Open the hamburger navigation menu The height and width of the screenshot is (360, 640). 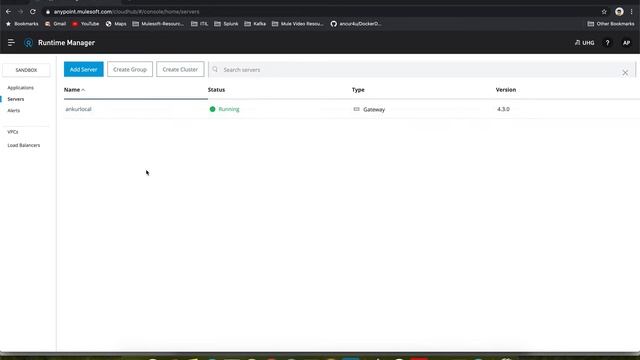pyautogui.click(x=11, y=42)
